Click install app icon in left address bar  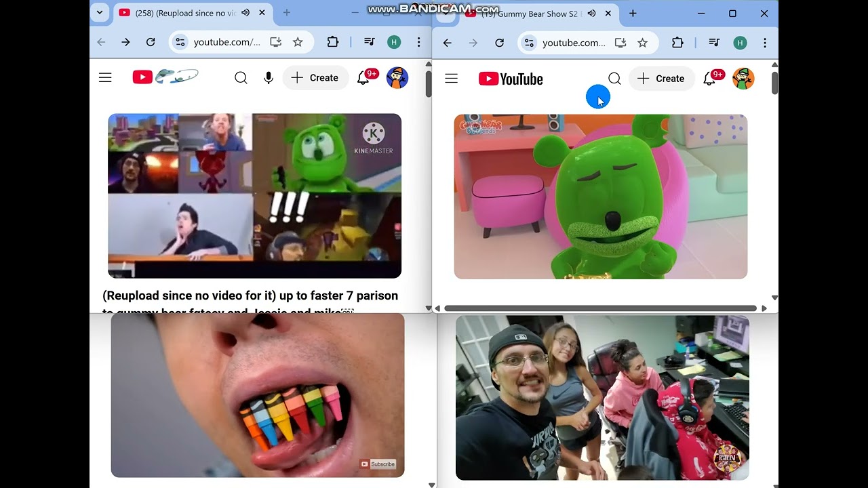[x=275, y=42]
